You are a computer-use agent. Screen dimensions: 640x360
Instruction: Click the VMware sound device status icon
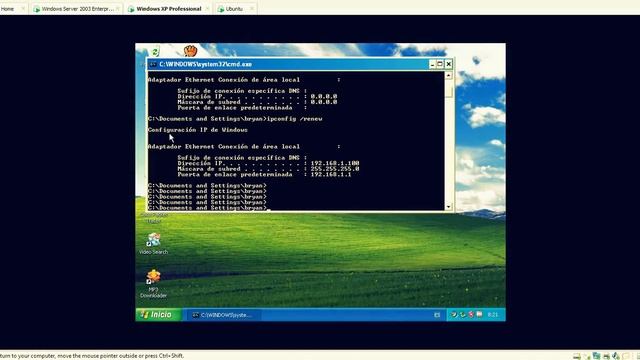pyautogui.click(x=616, y=356)
